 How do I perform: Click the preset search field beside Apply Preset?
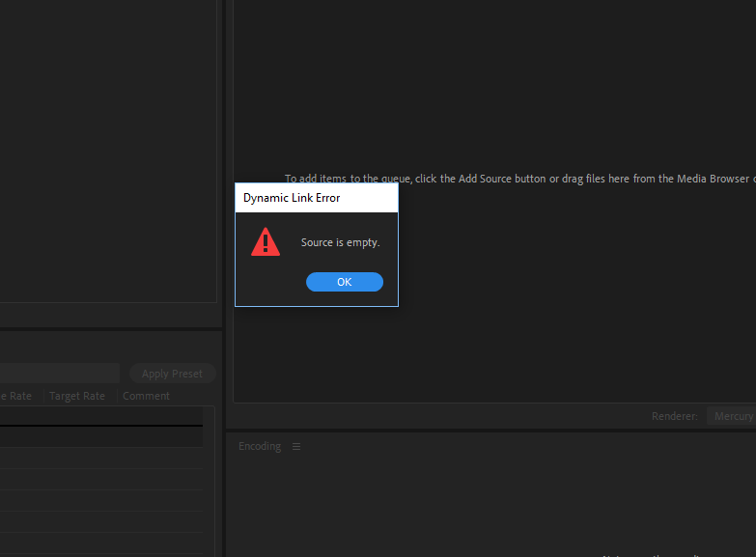(x=60, y=374)
